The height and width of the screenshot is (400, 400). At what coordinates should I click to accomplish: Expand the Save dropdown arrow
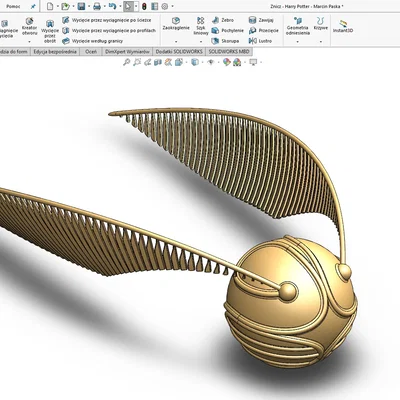pyautogui.click(x=89, y=6)
